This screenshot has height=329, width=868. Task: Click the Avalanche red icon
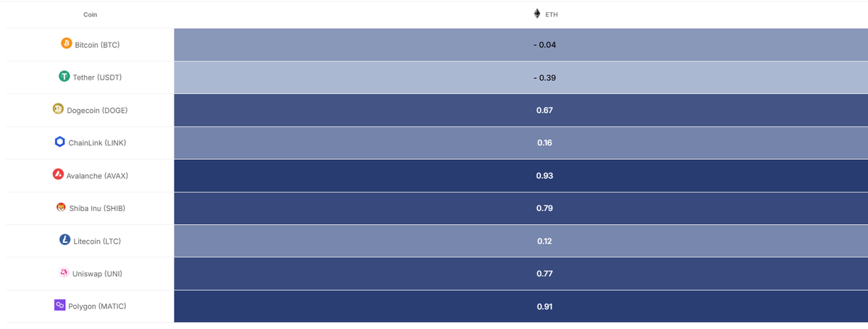click(x=58, y=175)
